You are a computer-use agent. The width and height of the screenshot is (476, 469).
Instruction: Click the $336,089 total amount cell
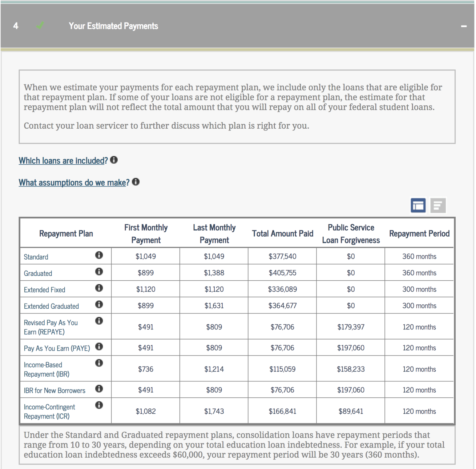(282, 289)
